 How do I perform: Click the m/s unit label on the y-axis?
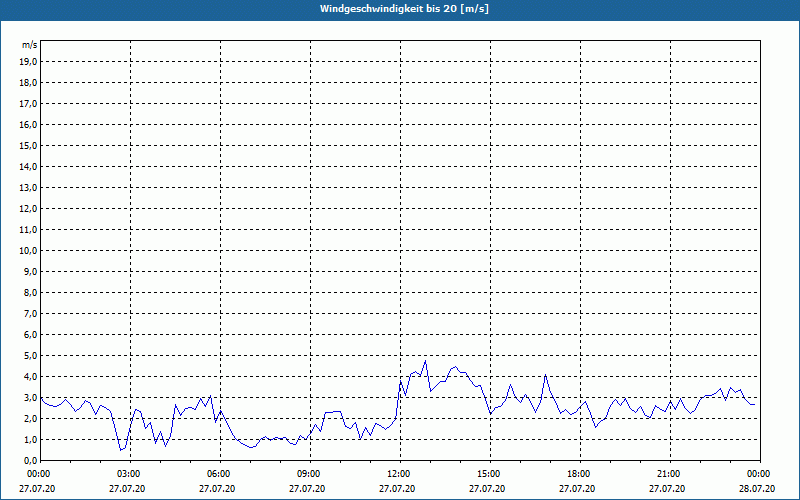tap(30, 45)
